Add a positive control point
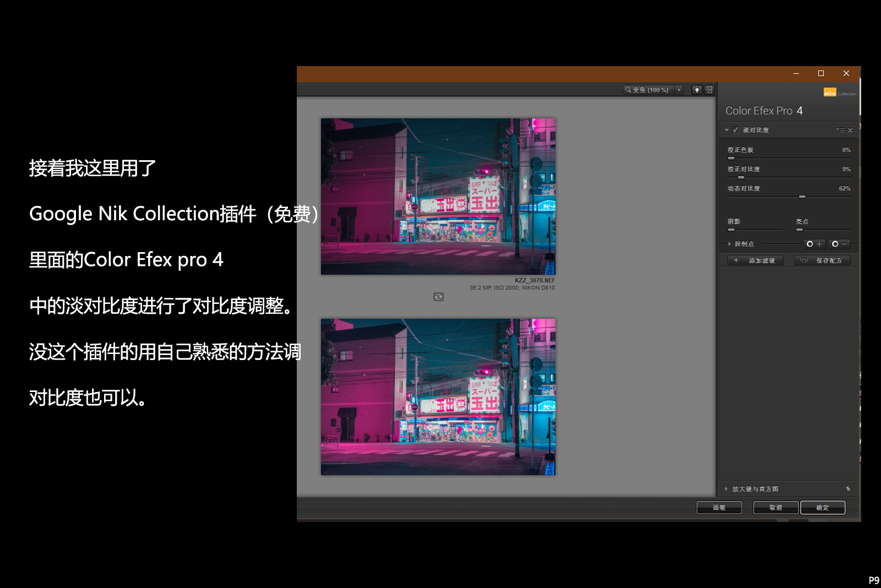This screenshot has width=881, height=588. pos(814,244)
